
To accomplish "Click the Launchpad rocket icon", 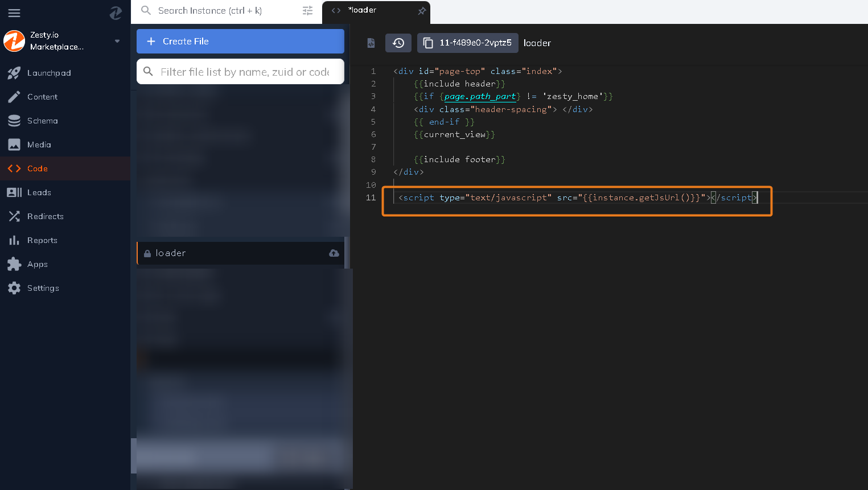I will pos(14,73).
